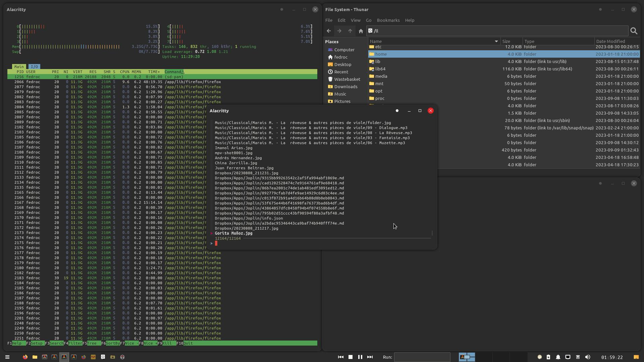
Task: Click the Thunar back arrow
Action: 329,31
